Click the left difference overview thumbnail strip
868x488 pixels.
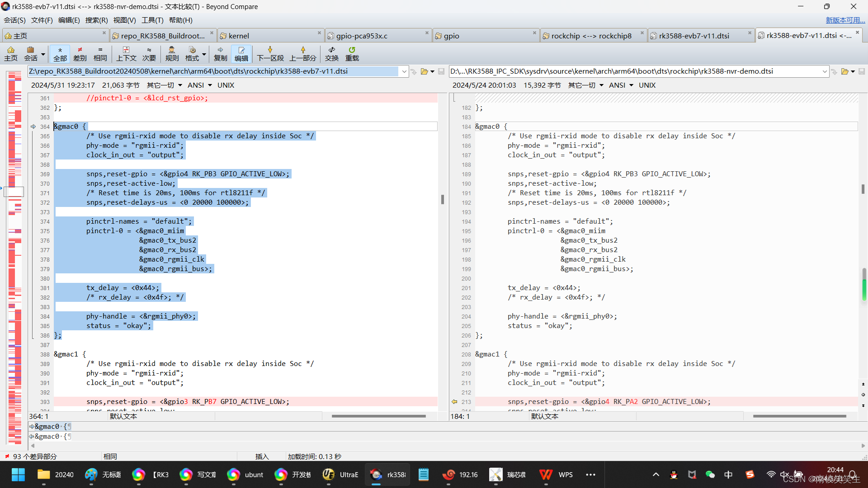15,258
